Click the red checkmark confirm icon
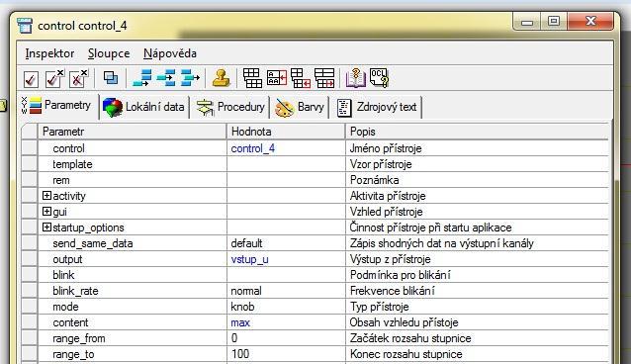 [x=31, y=78]
